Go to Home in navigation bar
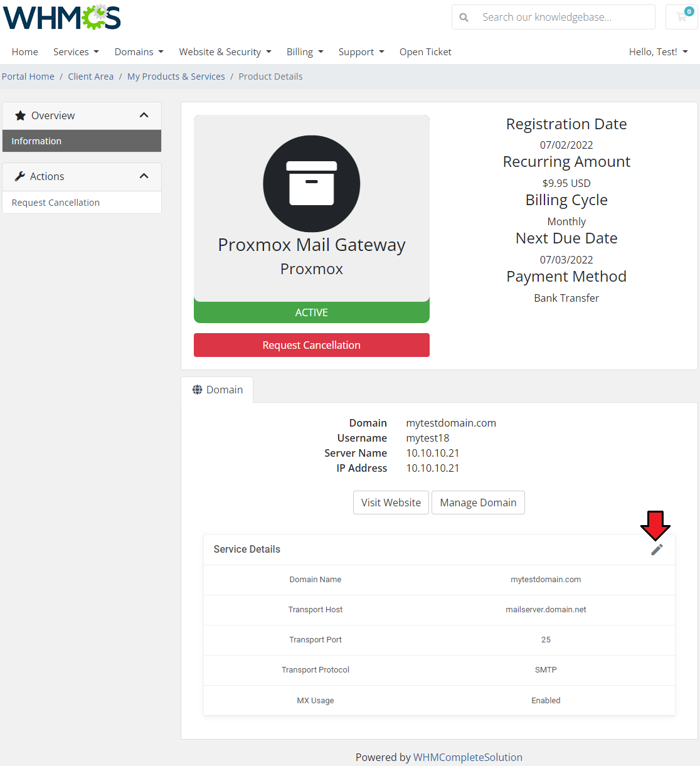Viewport: 700px width, 766px height. click(25, 52)
